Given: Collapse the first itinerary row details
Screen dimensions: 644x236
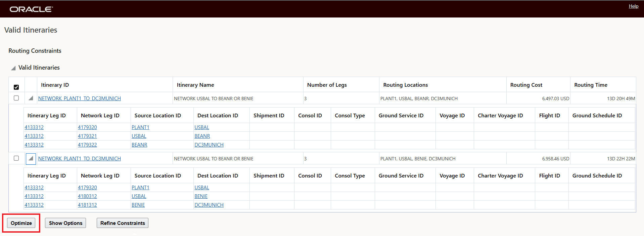Looking at the screenshot, I should [31, 98].
